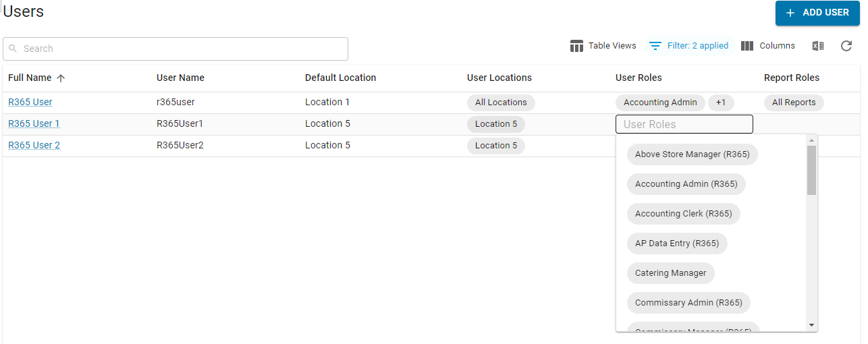
Task: Click the dropdown scrollbar down arrow
Action: [811, 325]
